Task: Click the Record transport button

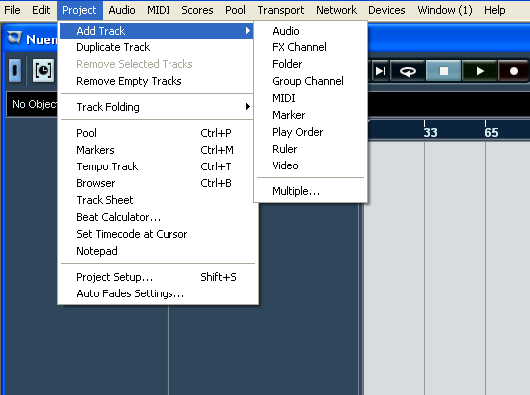Action: pyautogui.click(x=513, y=71)
